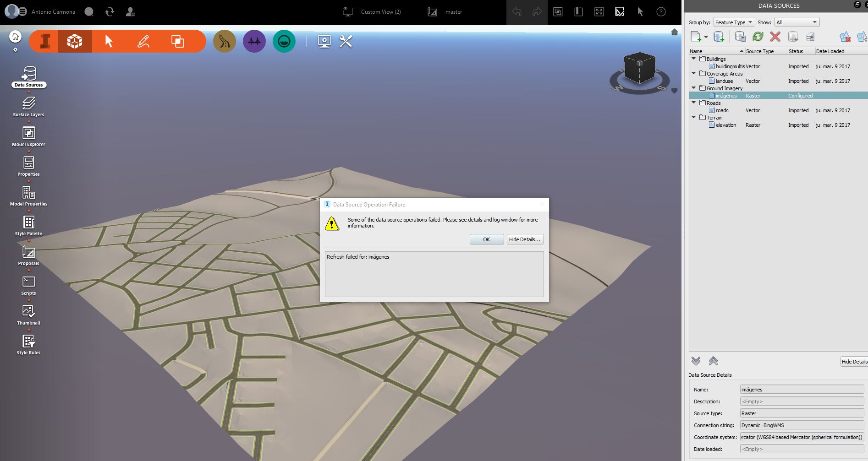Open Style Rules in the left sidebar

tap(28, 344)
